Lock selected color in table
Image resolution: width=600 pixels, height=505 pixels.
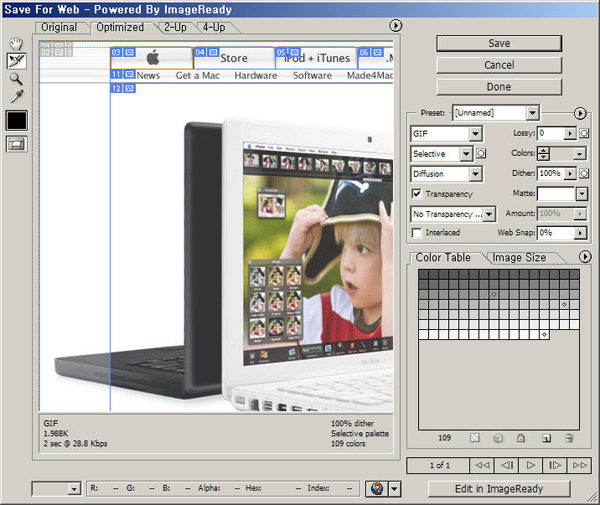coord(521,438)
